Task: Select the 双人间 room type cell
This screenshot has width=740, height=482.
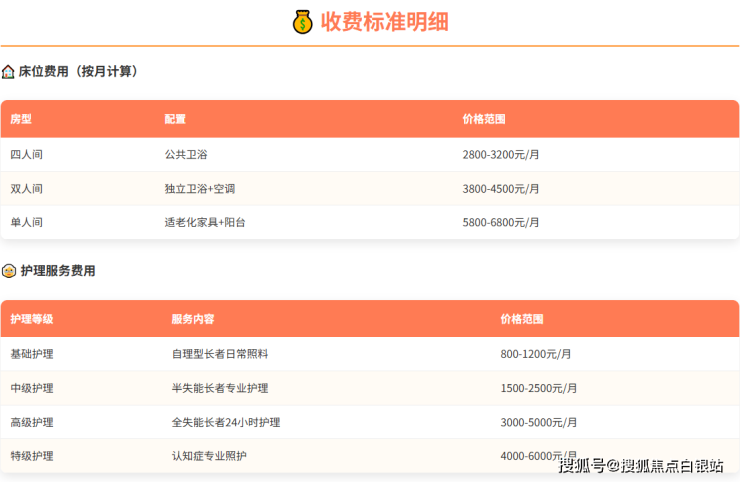Action: 27,189
